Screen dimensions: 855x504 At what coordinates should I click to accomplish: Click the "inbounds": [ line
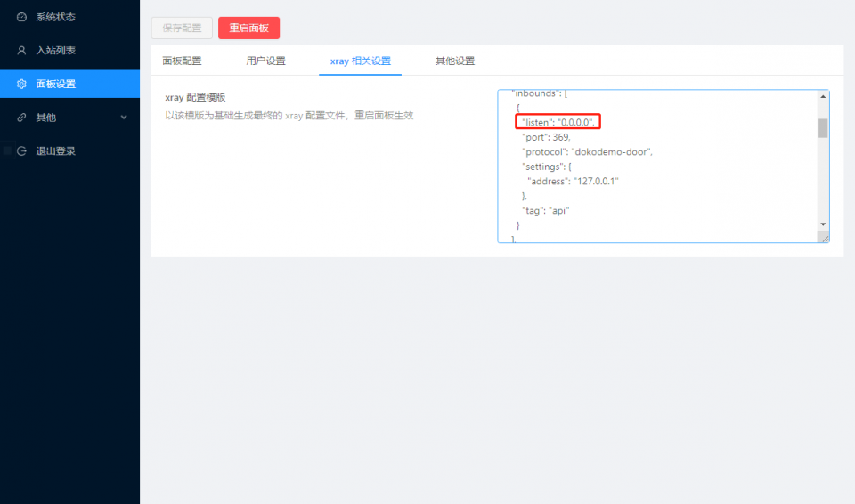tap(540, 93)
